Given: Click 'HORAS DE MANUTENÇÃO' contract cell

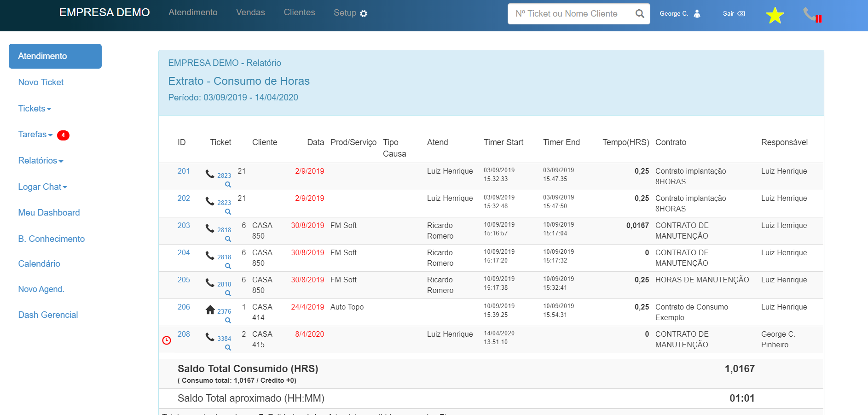Looking at the screenshot, I should [702, 280].
